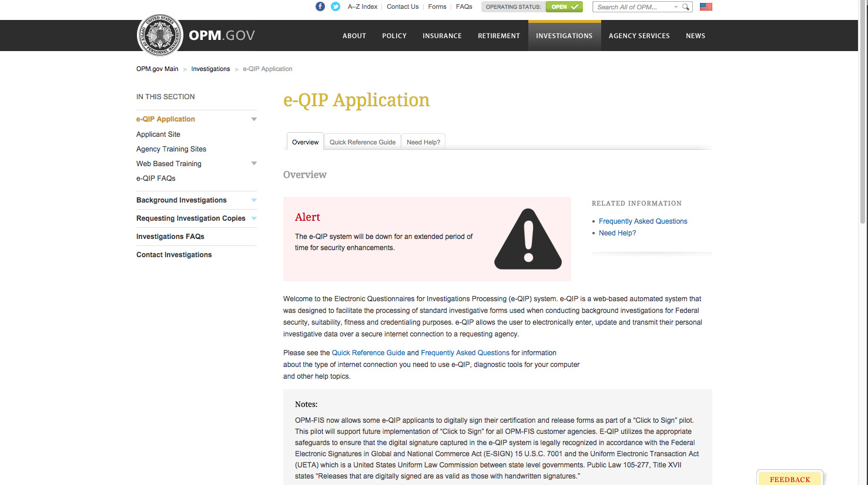Image resolution: width=868 pixels, height=485 pixels.
Task: Click the OPM seal emblem
Action: [x=160, y=35]
